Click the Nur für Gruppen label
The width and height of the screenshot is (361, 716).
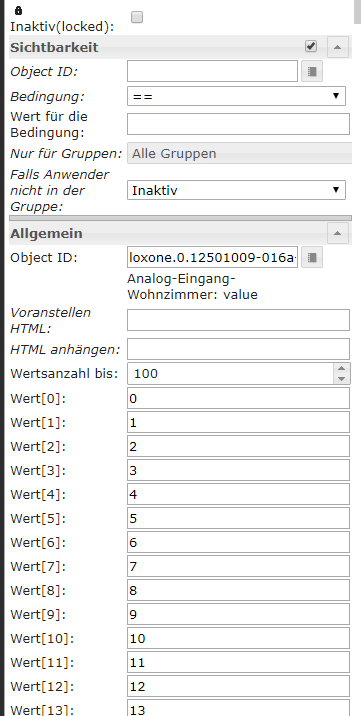pyautogui.click(x=66, y=153)
